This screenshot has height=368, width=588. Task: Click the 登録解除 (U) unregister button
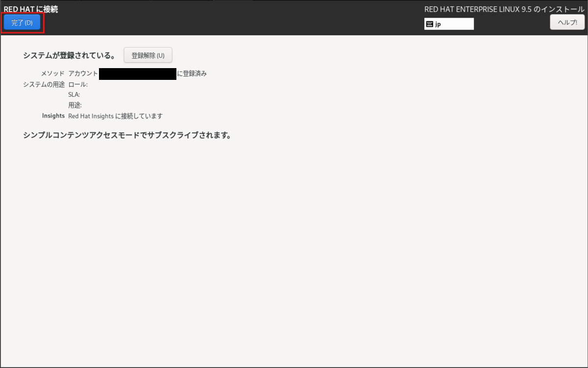click(x=148, y=55)
